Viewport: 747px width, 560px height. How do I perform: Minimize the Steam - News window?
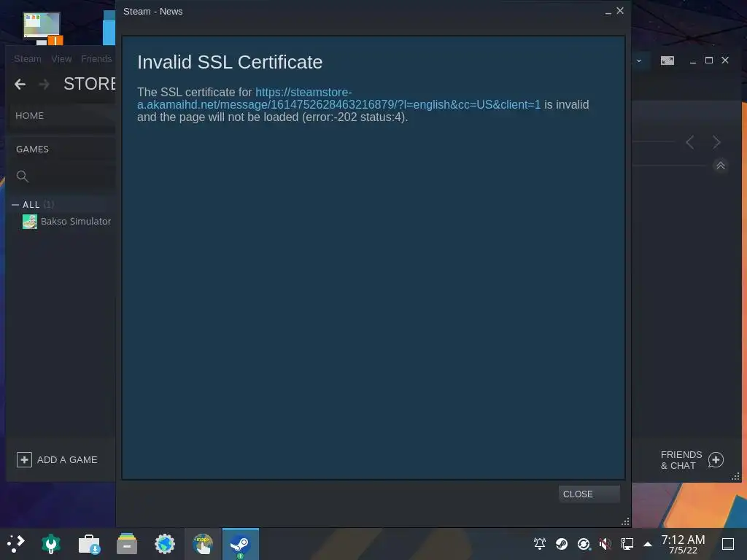click(608, 12)
